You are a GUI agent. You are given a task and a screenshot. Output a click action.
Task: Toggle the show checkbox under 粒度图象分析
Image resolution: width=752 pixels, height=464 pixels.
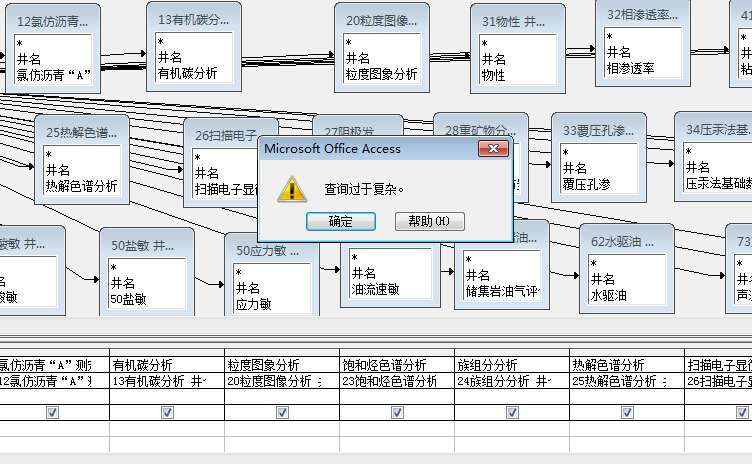(282, 412)
